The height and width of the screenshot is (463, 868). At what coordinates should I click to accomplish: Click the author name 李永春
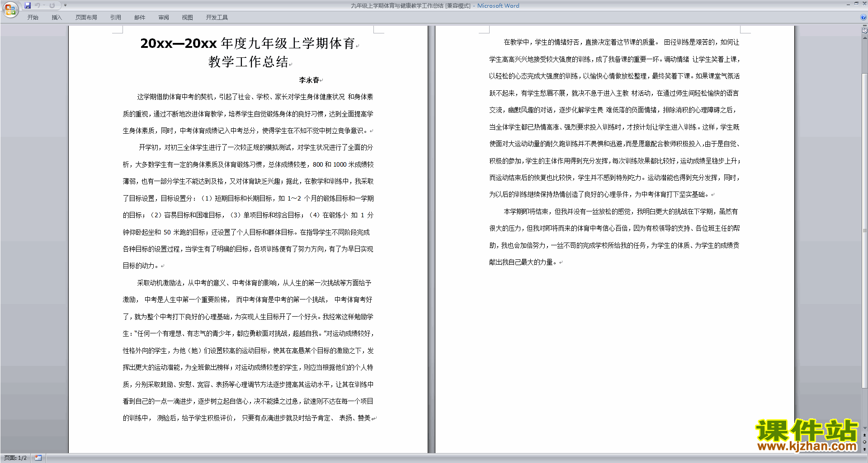(x=309, y=80)
